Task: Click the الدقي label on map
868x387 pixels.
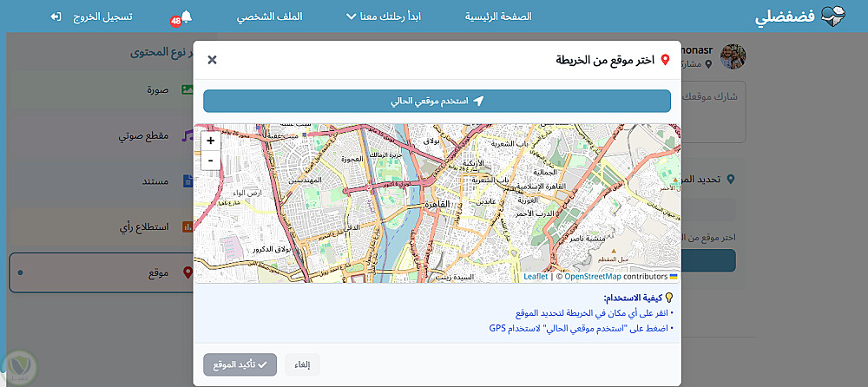Action: pyautogui.click(x=352, y=227)
